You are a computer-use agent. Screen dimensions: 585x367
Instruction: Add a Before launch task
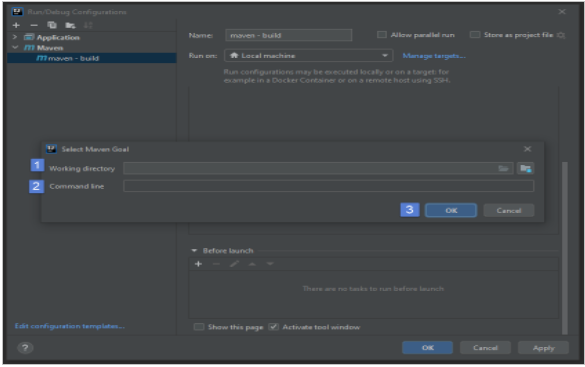click(198, 264)
